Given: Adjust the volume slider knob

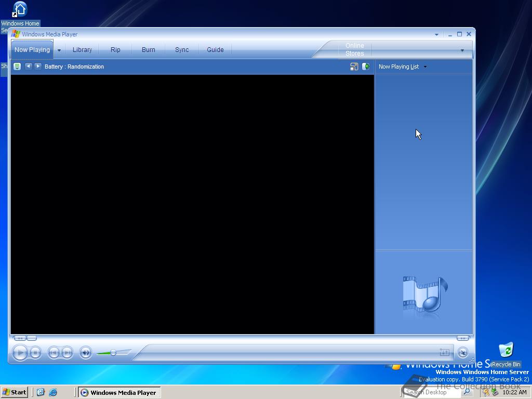Looking at the screenshot, I should tap(113, 353).
